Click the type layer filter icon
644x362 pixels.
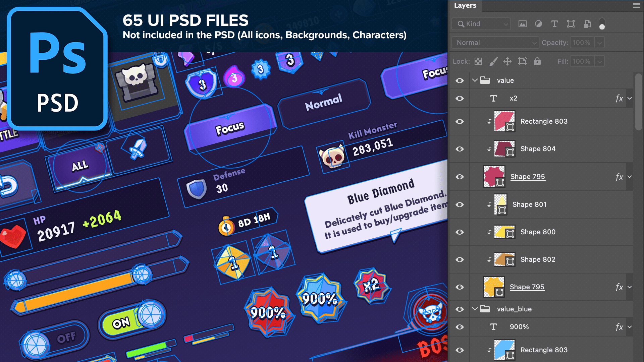point(554,24)
